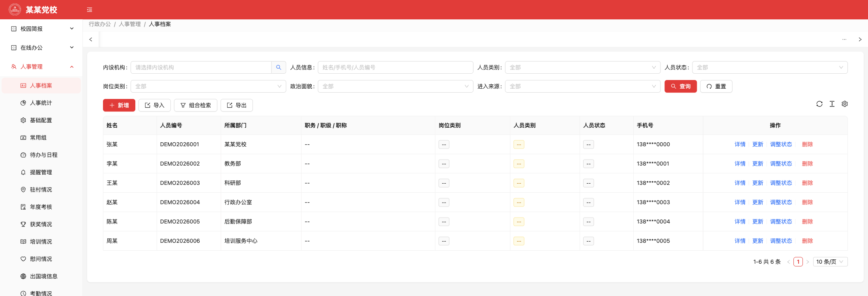Open 常用组 in the sidebar

pos(41,138)
